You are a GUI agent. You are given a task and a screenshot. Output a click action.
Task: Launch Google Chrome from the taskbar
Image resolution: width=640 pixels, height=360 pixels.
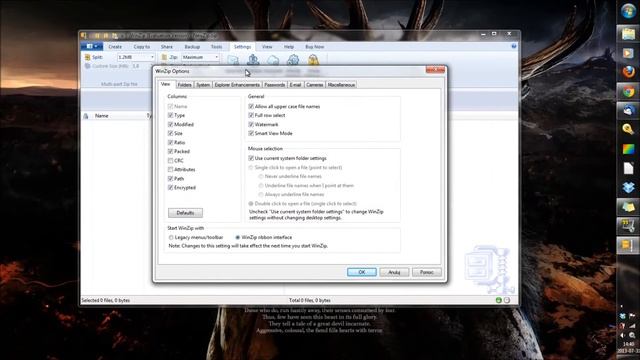[x=628, y=92]
